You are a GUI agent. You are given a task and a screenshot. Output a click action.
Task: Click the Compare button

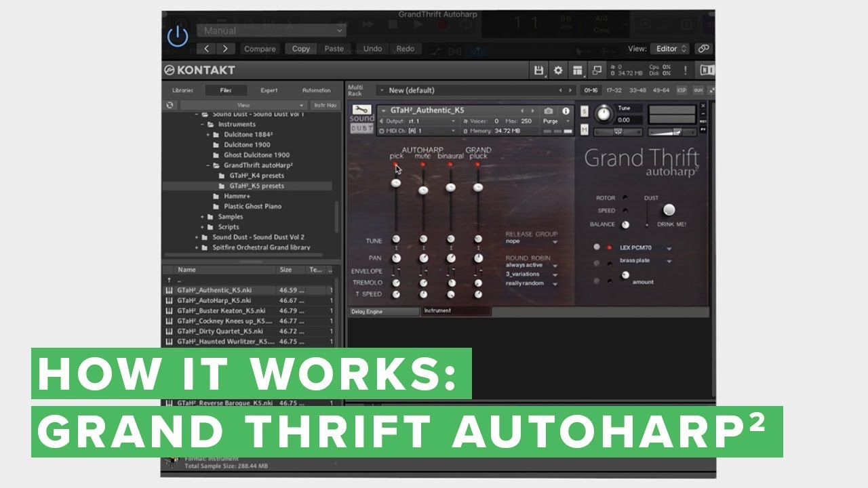tap(260, 49)
